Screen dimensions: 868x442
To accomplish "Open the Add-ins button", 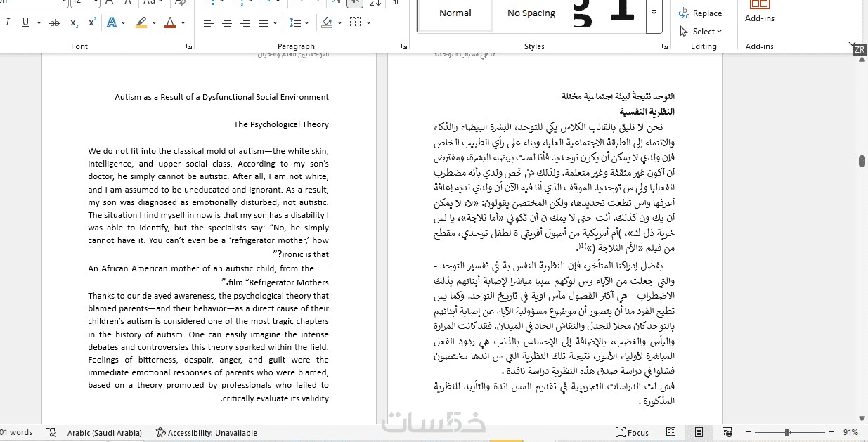I will coord(760,13).
